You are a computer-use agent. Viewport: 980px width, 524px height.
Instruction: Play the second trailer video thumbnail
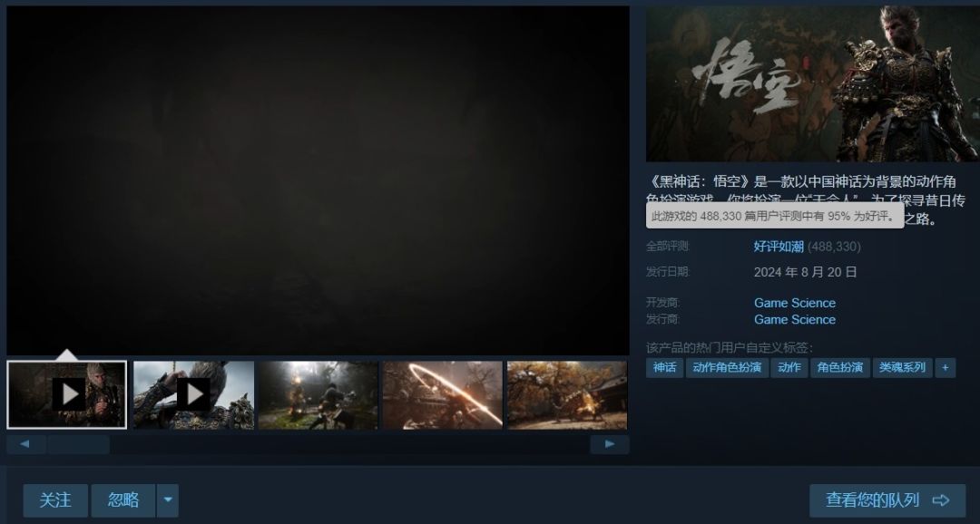194,394
